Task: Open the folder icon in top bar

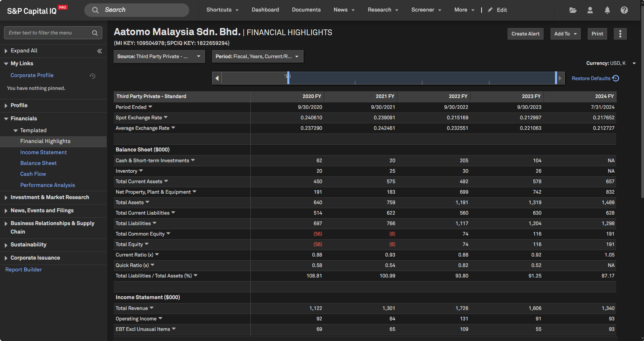Action: point(573,10)
